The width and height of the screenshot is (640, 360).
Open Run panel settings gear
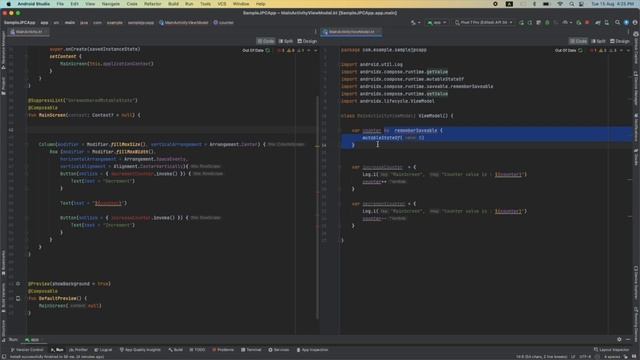point(619,340)
